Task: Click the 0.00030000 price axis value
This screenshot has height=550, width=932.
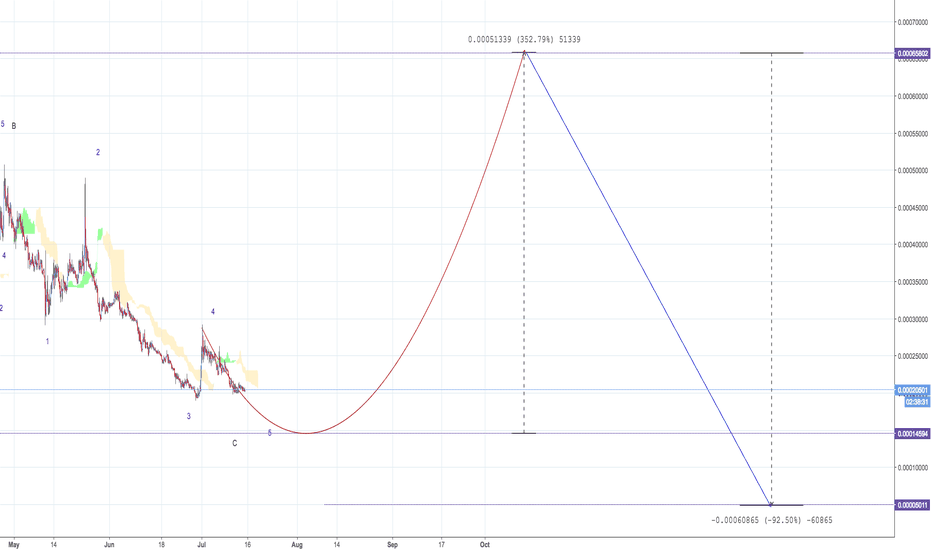Action: tap(912, 319)
